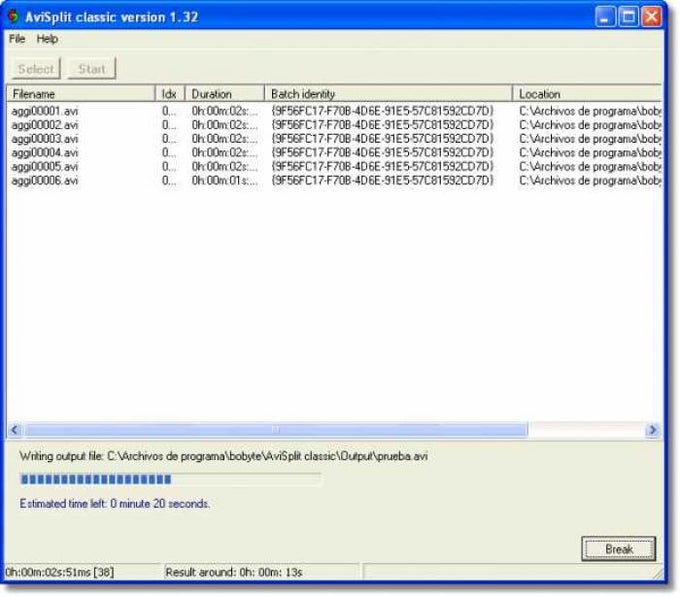
Task: Select the aggi00006.avi row
Action: 334,180
